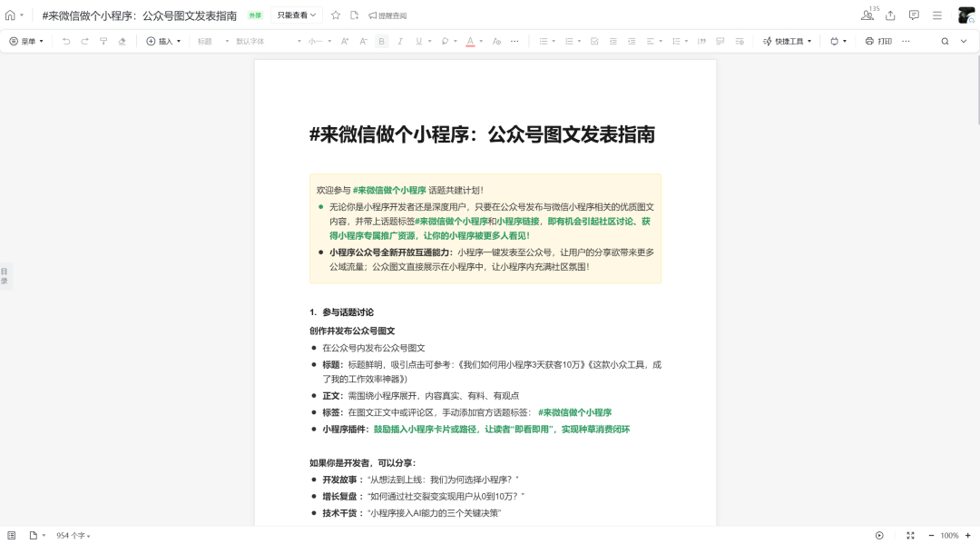Toggle italic formatting
980x544 pixels.
[x=400, y=41]
